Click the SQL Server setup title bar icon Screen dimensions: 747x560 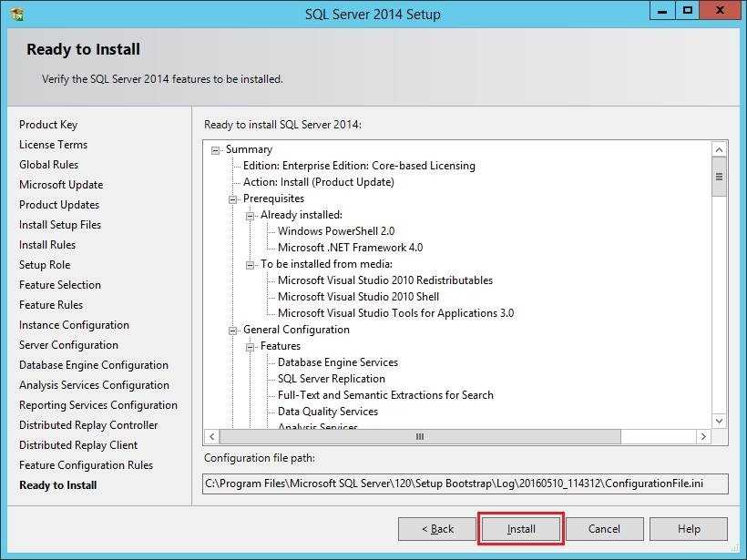(x=16, y=14)
